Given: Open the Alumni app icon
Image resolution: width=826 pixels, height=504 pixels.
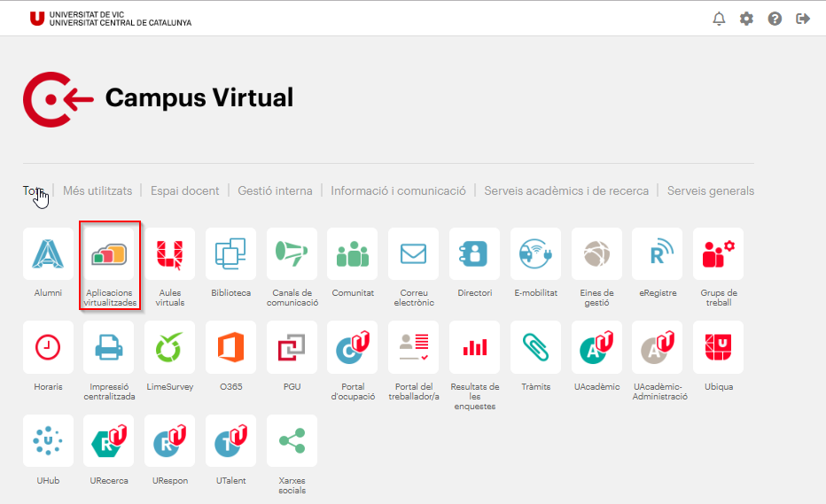Looking at the screenshot, I should [48, 254].
